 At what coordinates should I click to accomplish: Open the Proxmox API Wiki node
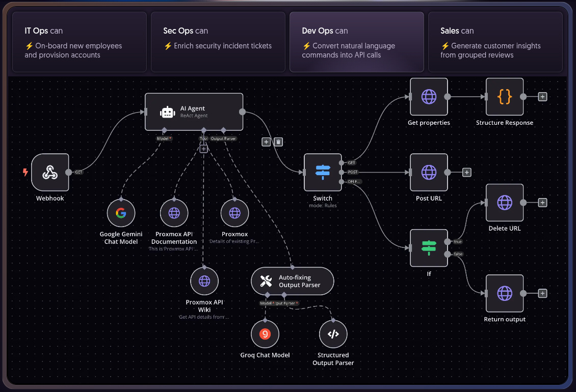(x=204, y=281)
